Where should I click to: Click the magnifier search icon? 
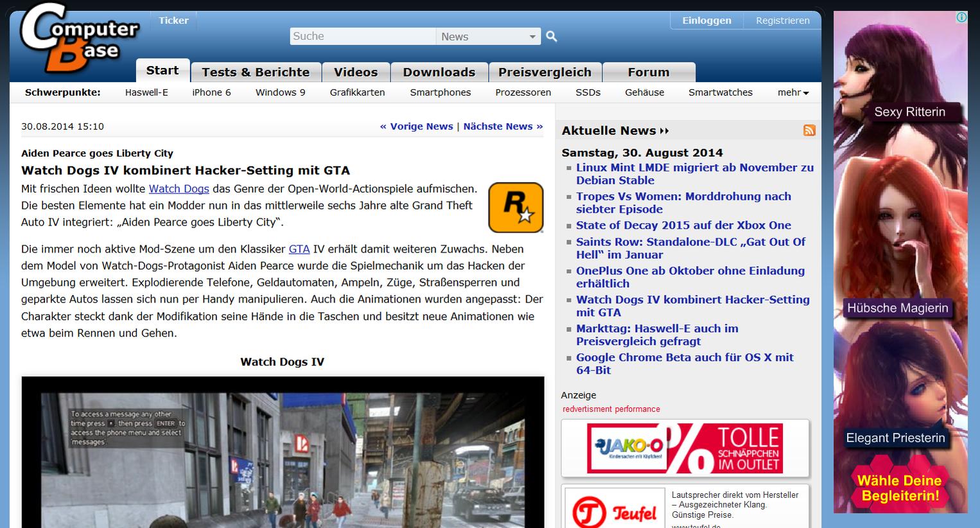pyautogui.click(x=552, y=37)
